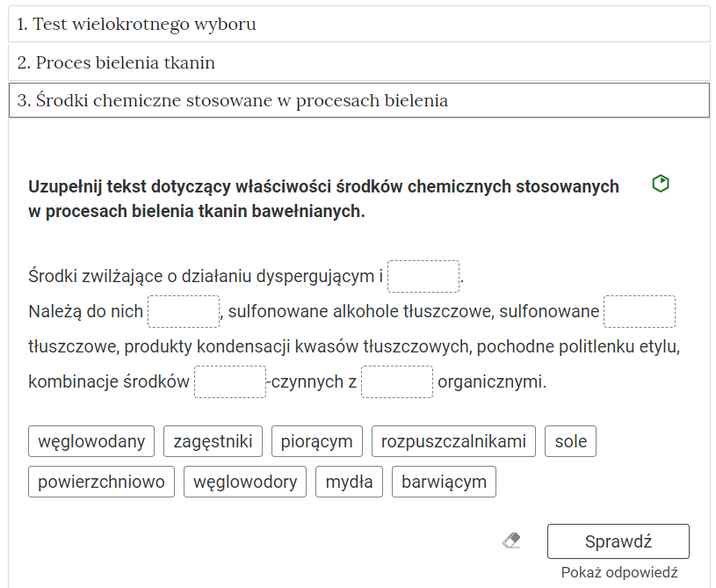Screen dimensions: 716x588
Task: Click the eraser icon to clear answers
Action: [512, 541]
